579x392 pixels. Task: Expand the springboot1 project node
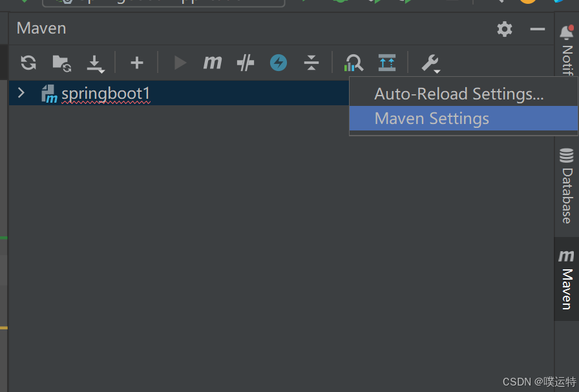(x=21, y=93)
